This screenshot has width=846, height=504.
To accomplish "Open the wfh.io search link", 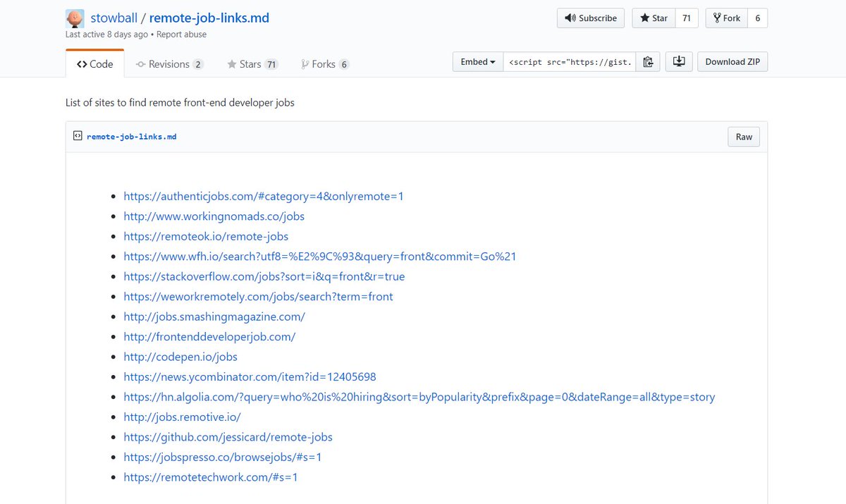I will point(320,257).
